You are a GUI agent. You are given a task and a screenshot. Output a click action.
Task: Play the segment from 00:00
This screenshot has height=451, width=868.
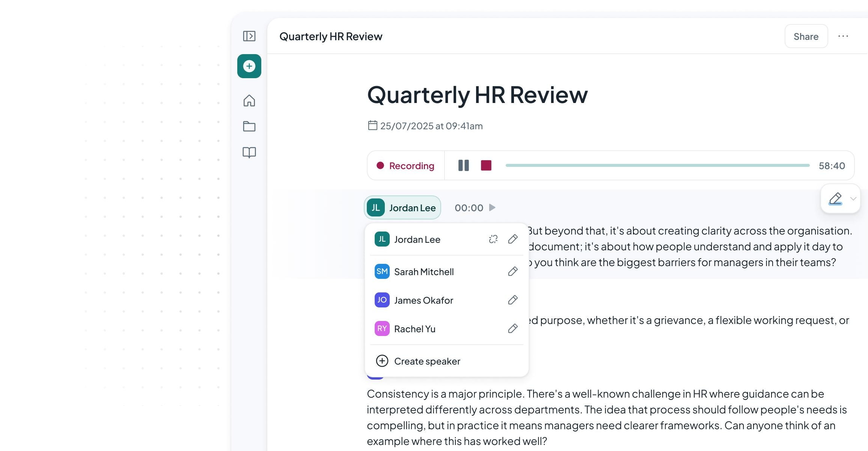492,207
